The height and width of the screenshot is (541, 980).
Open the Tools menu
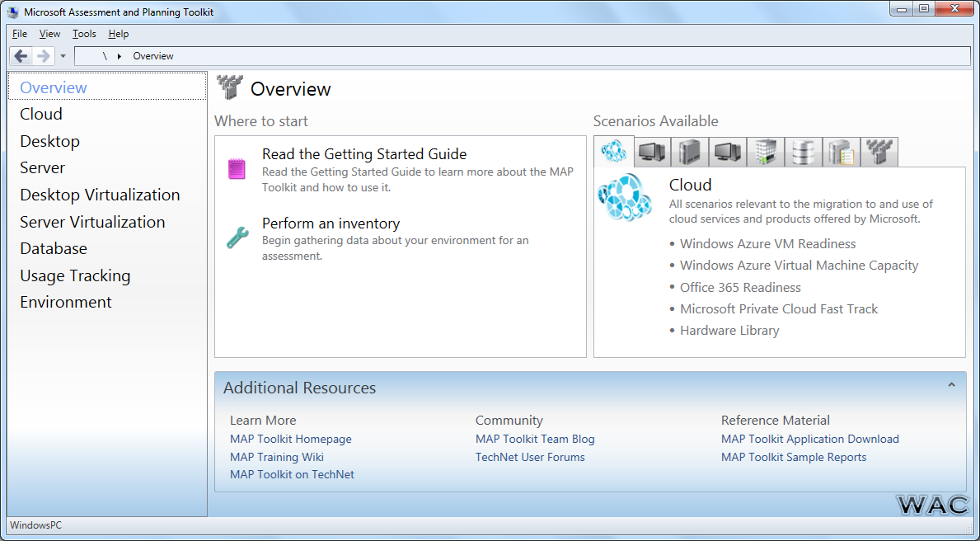tap(83, 34)
